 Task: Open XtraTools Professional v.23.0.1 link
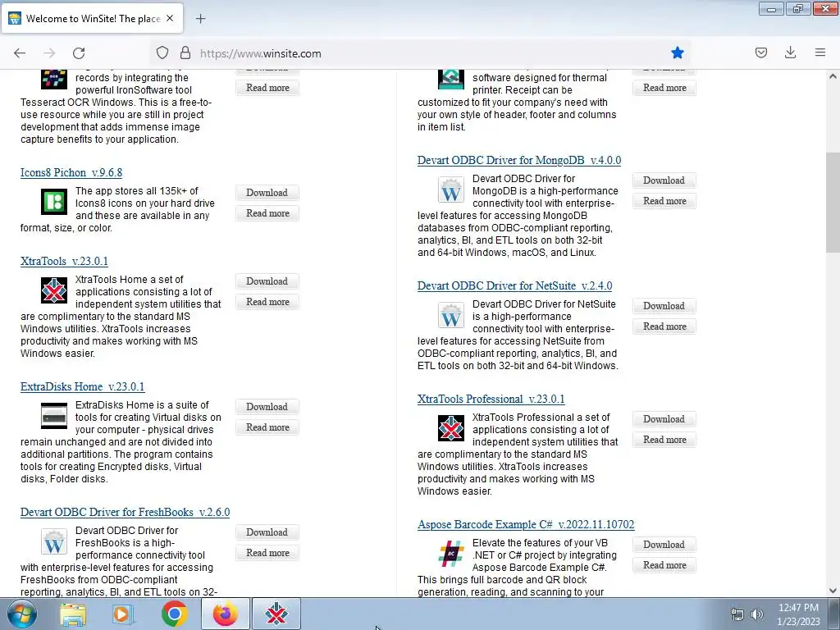491,399
